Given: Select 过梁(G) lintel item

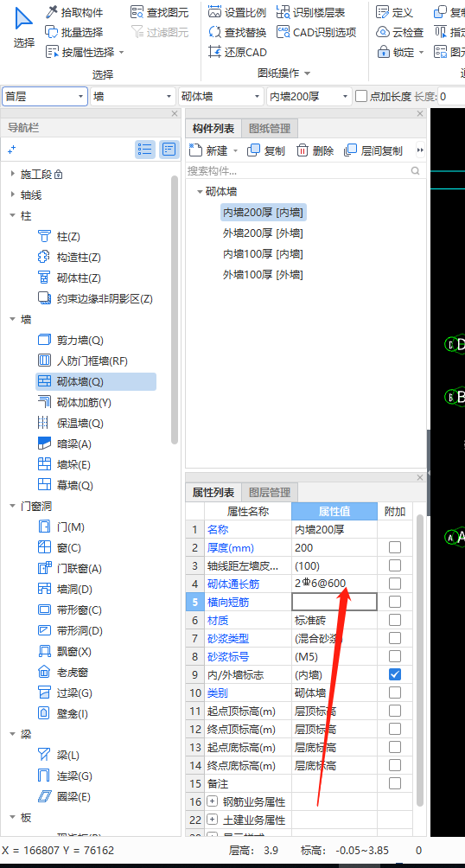Looking at the screenshot, I should 65,693.
